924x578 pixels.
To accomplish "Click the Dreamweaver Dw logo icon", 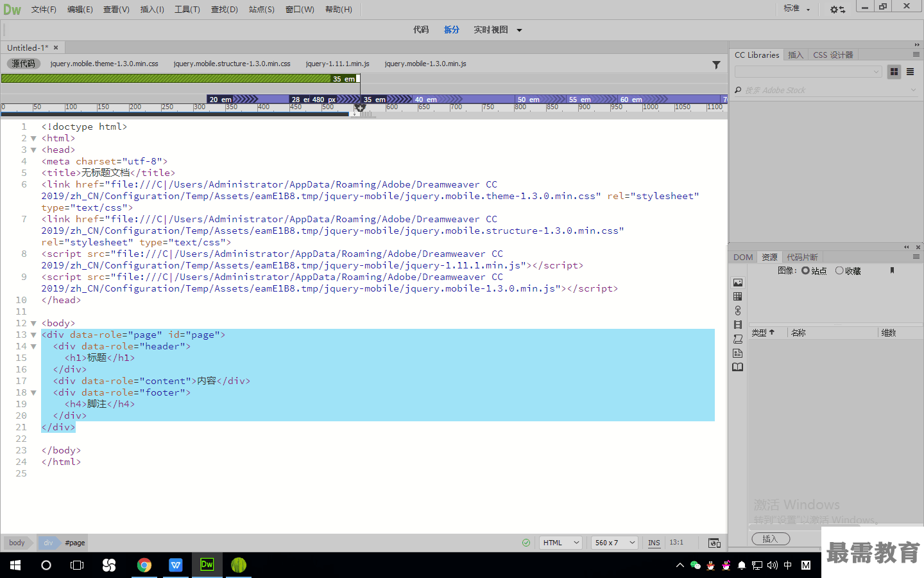I will 12,10.
